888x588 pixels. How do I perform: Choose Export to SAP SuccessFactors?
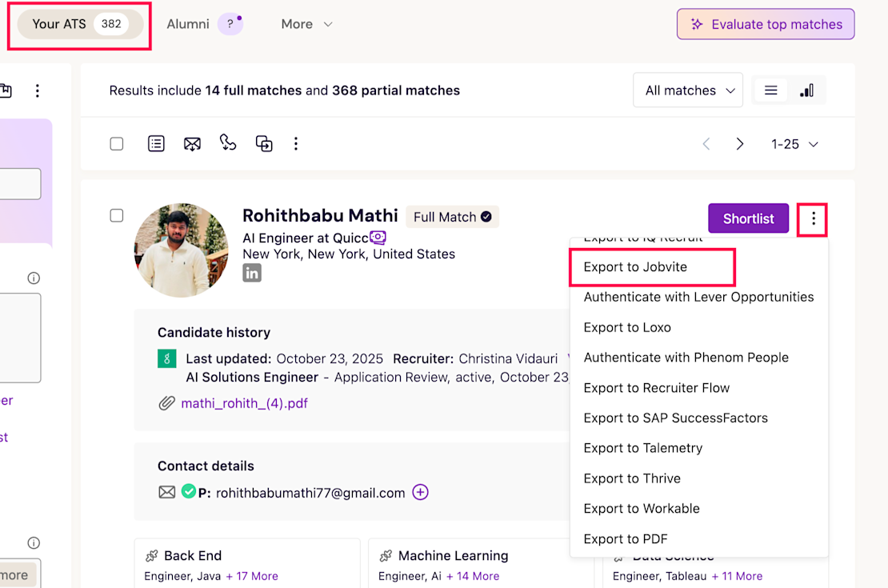(x=676, y=418)
